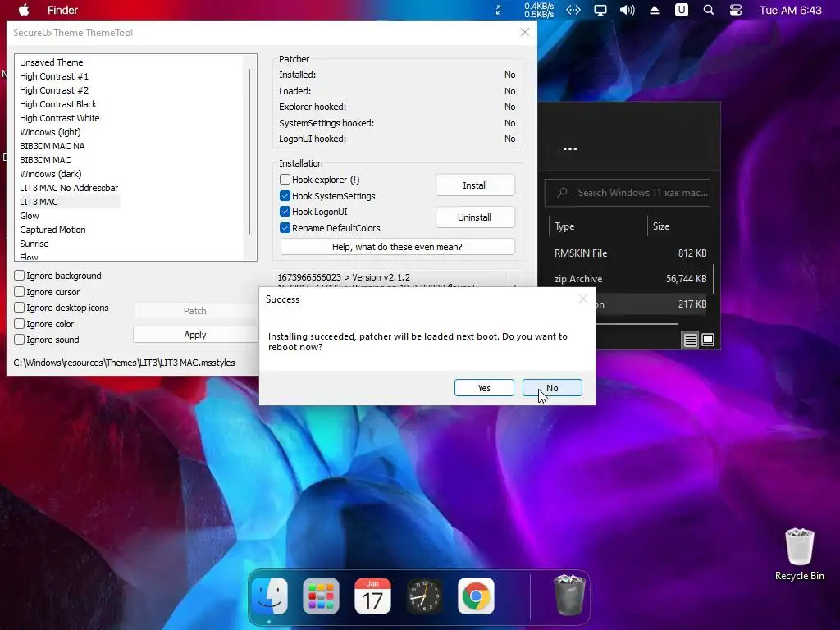The width and height of the screenshot is (840, 630).
Task: Check Ignore background option
Action: 20,276
